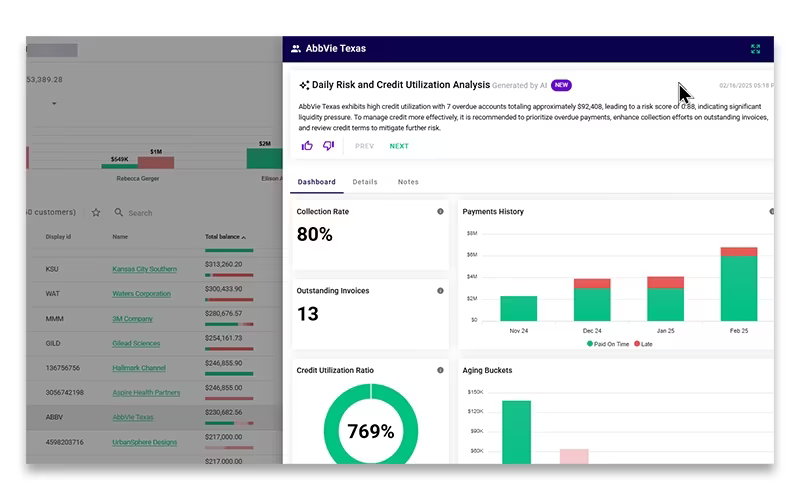800x500 pixels.
Task: Click the Payments History heading
Action: 493,211
